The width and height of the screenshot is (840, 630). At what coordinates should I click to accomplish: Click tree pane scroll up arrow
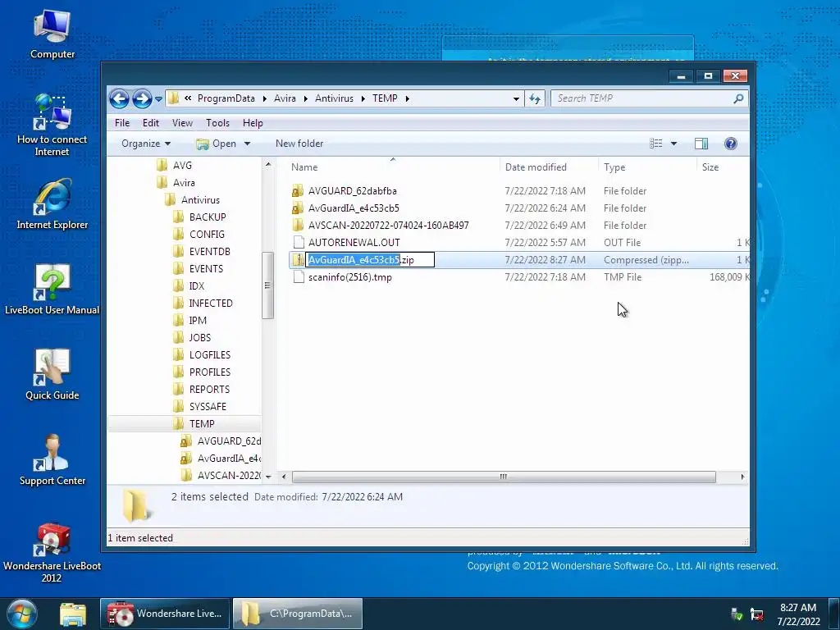(268, 164)
